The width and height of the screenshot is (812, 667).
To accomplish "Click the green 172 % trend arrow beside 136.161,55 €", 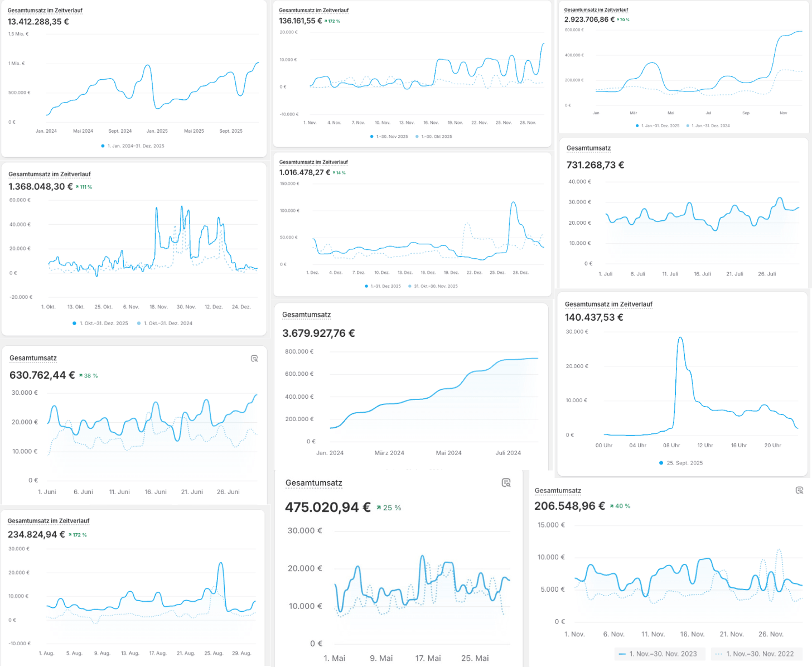I will [326, 21].
